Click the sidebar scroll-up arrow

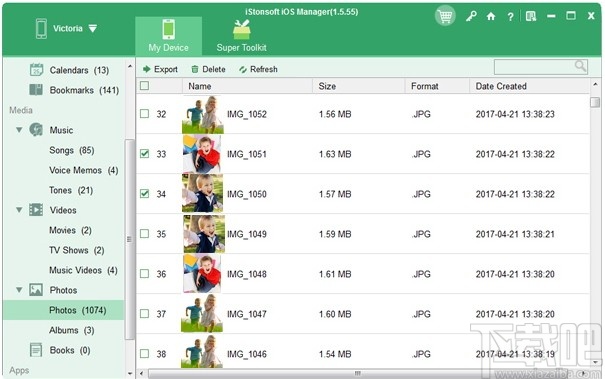[x=130, y=67]
